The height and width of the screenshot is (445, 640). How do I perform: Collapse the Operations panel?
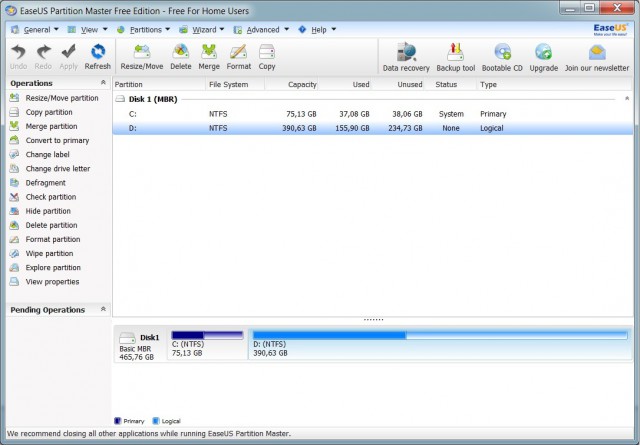pyautogui.click(x=103, y=82)
